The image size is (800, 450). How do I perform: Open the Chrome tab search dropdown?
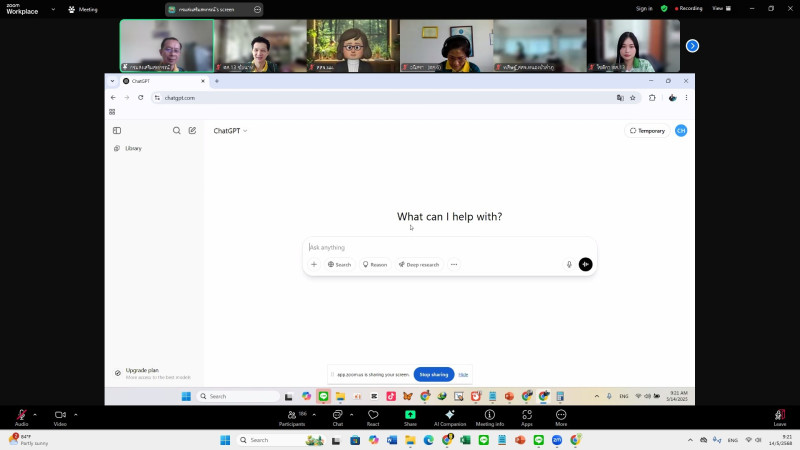point(112,81)
